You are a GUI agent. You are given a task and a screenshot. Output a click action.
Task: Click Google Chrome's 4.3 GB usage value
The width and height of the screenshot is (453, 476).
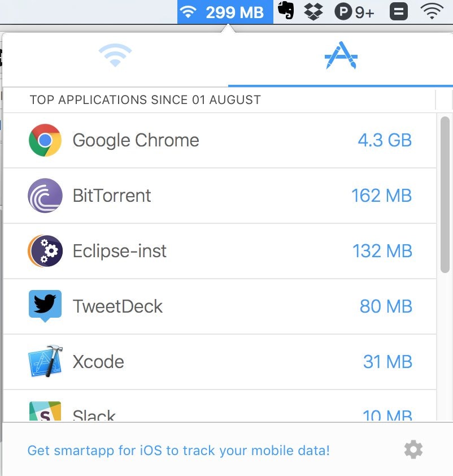385,140
